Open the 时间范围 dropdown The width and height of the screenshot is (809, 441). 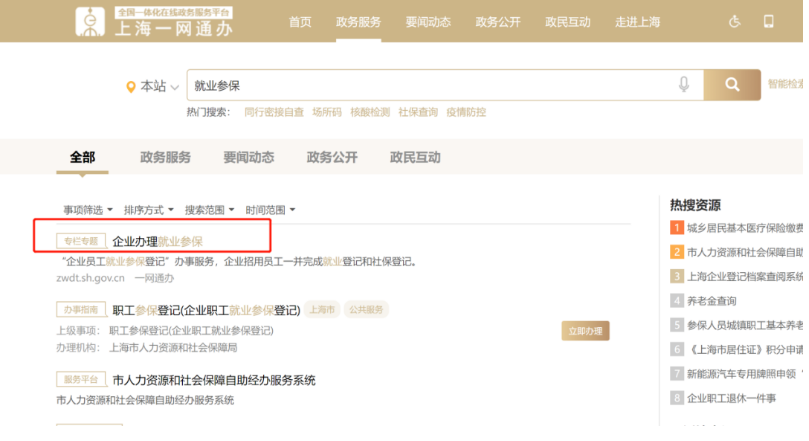[270, 210]
